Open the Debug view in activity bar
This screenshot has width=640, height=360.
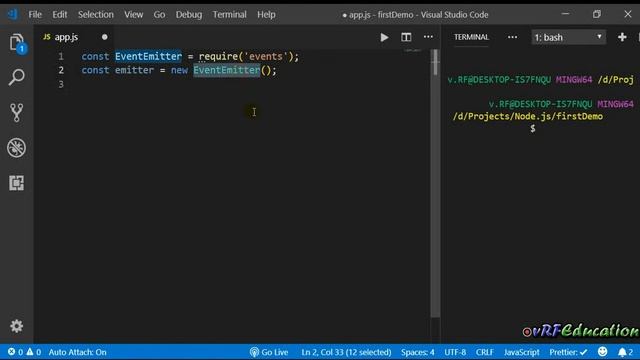16,148
